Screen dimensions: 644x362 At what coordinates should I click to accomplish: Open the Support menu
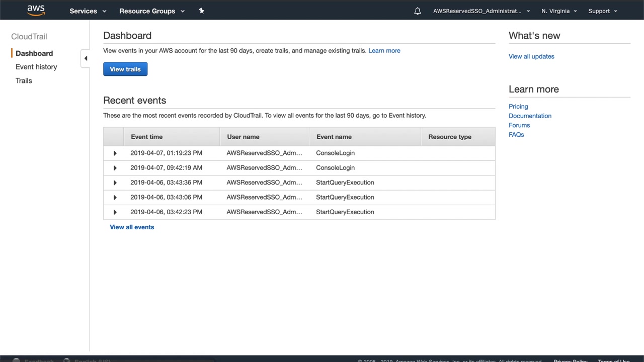pyautogui.click(x=602, y=11)
